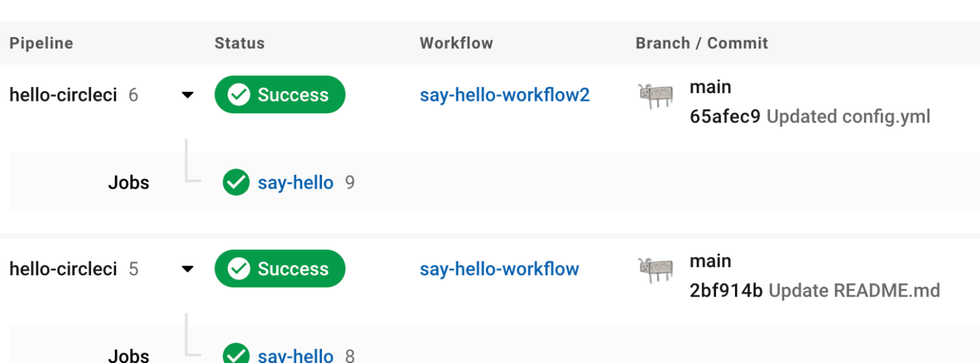This screenshot has width=980, height=363.
Task: Click the Pipeline column header
Action: pos(41,43)
